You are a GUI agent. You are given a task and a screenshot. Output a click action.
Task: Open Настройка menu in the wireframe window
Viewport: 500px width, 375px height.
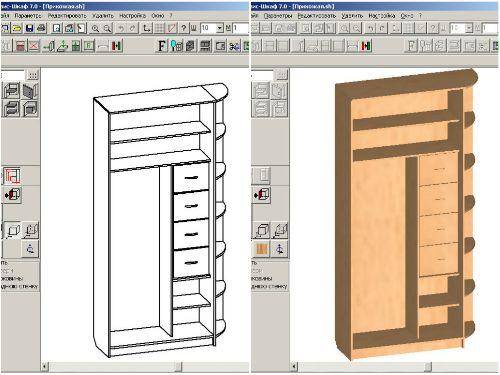(x=132, y=15)
